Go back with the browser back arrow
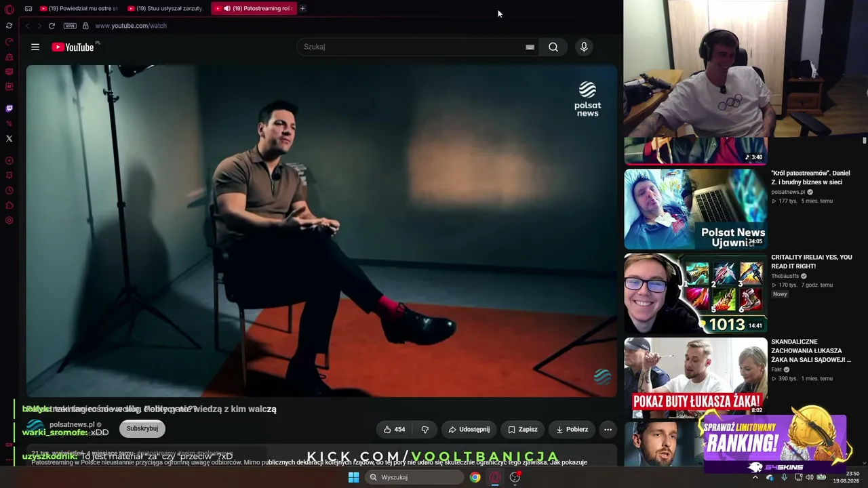Viewport: 868px width, 488px height. pos(27,26)
